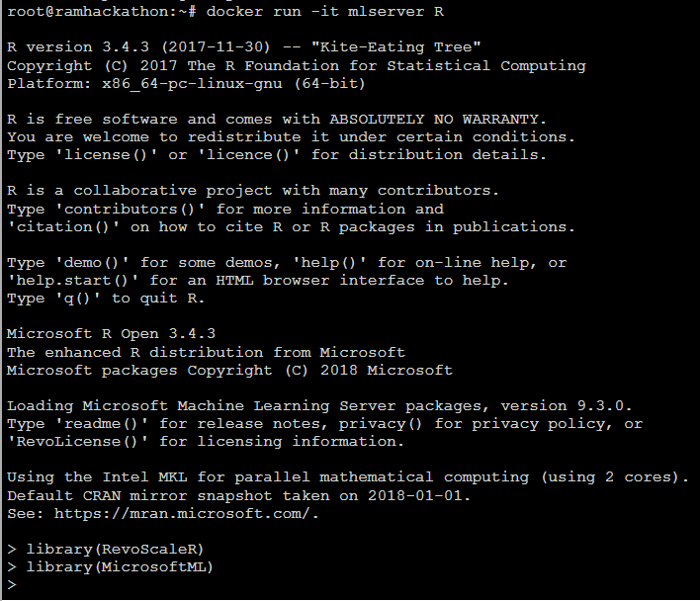The width and height of the screenshot is (700, 601).
Task: Click the mran.microsoft.com URL
Action: [186, 514]
